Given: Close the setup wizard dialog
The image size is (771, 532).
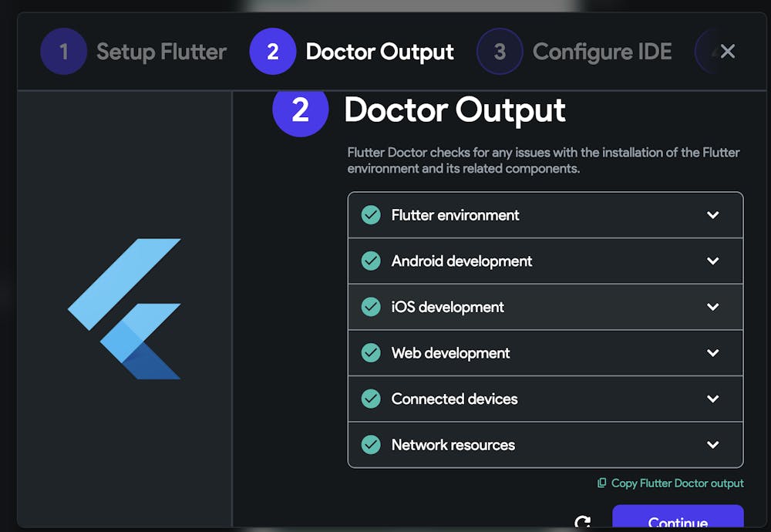Looking at the screenshot, I should click(728, 51).
